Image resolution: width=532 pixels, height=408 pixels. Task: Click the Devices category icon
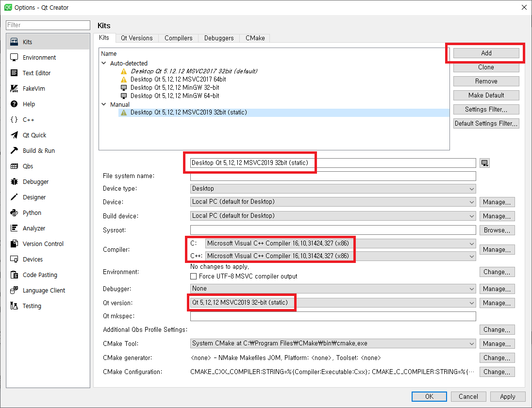pos(14,259)
